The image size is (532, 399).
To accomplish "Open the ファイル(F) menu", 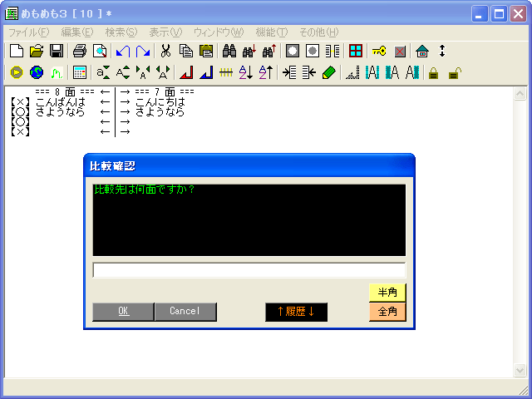I will coord(28,32).
